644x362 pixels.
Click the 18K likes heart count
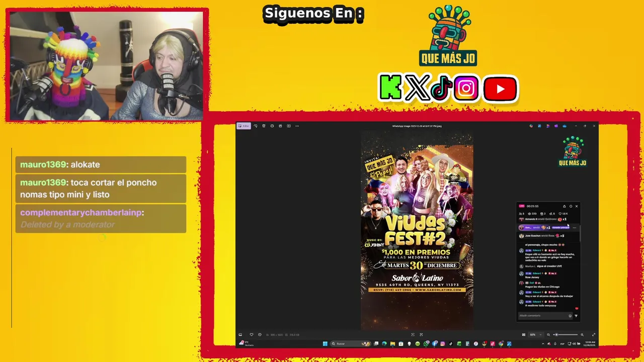[x=563, y=214]
